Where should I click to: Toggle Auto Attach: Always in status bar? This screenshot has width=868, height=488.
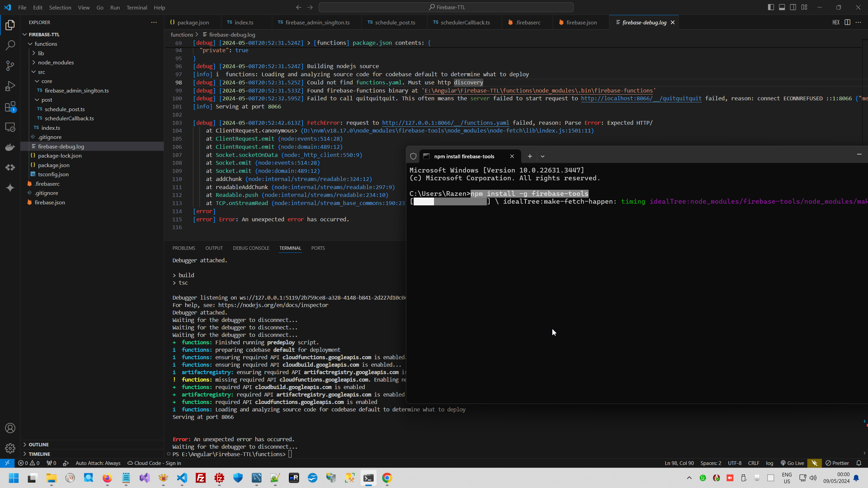pyautogui.click(x=98, y=463)
